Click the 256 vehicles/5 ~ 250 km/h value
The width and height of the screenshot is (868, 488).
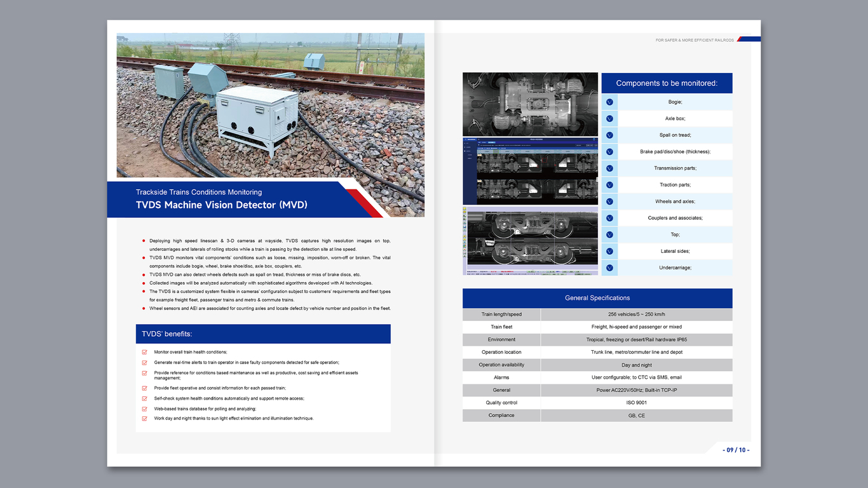[x=637, y=315]
